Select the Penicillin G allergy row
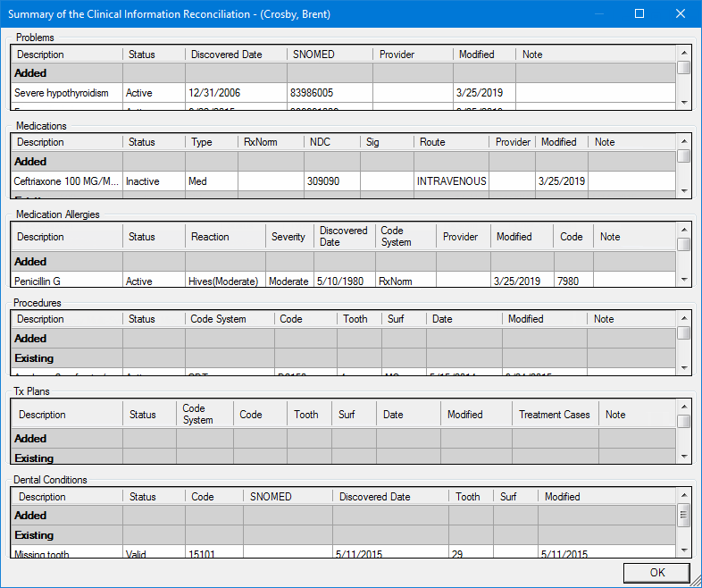This screenshot has height=588, width=702. click(343, 281)
